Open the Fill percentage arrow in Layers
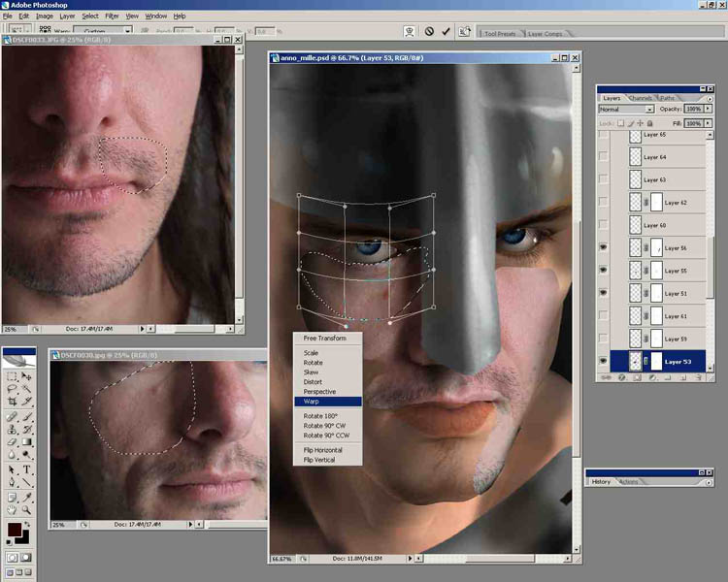The height and width of the screenshot is (582, 728). [708, 124]
